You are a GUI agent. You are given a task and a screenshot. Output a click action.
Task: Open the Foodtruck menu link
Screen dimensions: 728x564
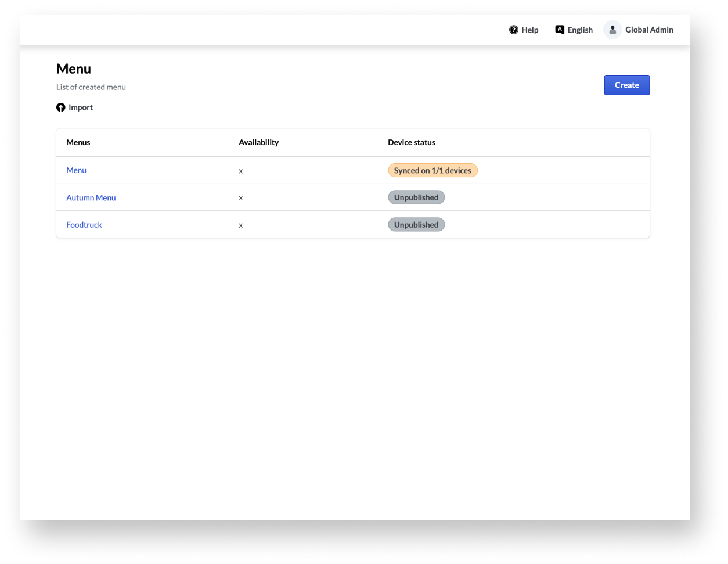pos(84,225)
